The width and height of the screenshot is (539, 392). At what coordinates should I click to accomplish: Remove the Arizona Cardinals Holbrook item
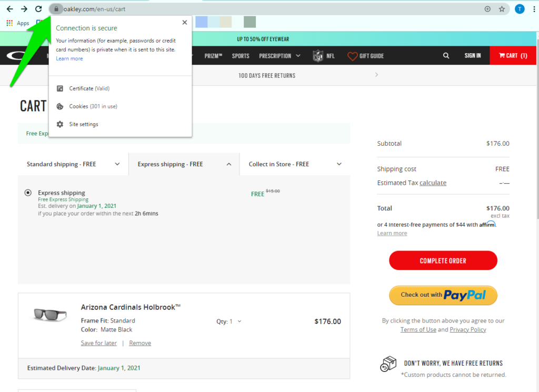(x=140, y=343)
